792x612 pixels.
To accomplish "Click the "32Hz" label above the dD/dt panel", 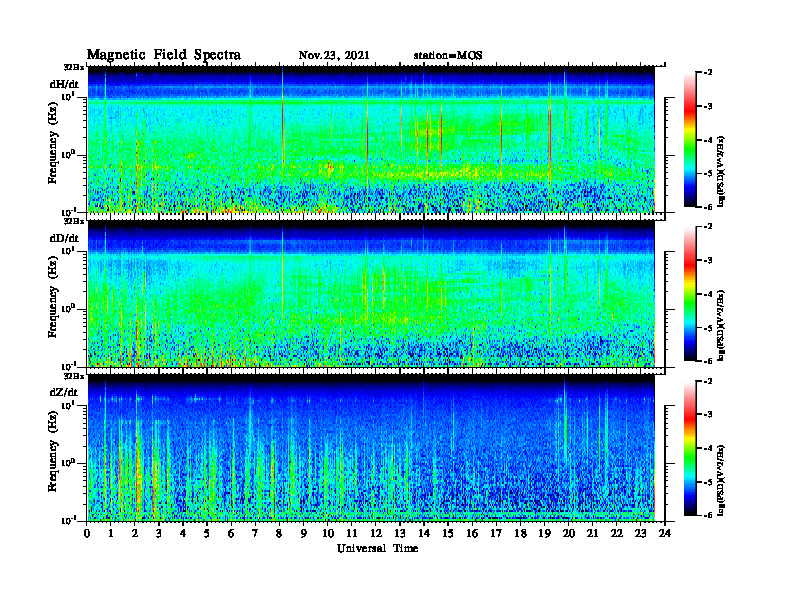I will (74, 221).
